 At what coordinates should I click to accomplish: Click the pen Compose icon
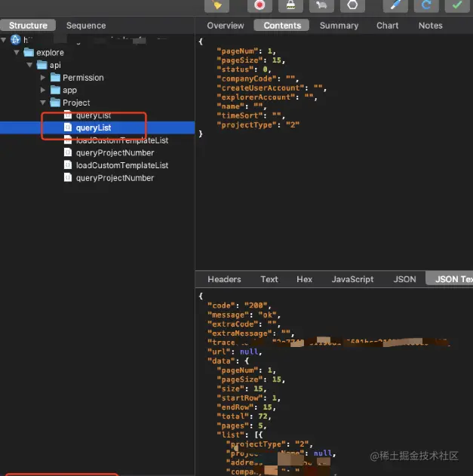pos(395,5)
